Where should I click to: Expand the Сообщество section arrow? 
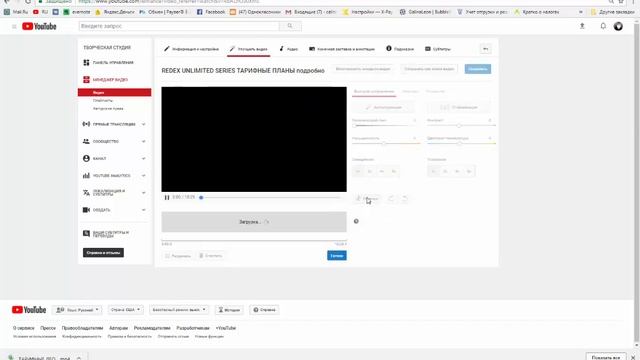[144, 141]
